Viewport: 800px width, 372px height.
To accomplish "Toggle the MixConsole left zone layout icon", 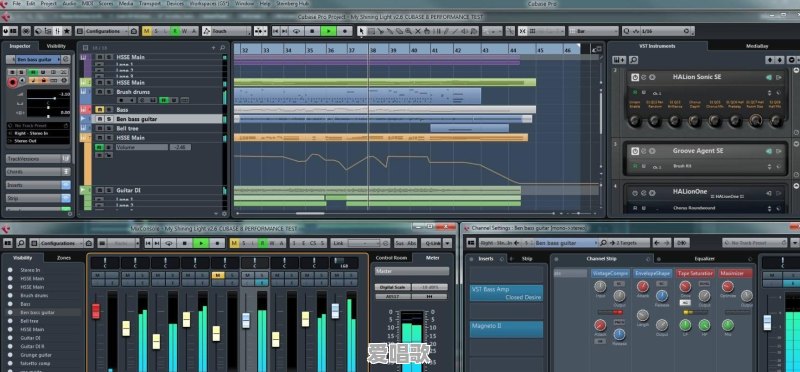I will (8, 243).
